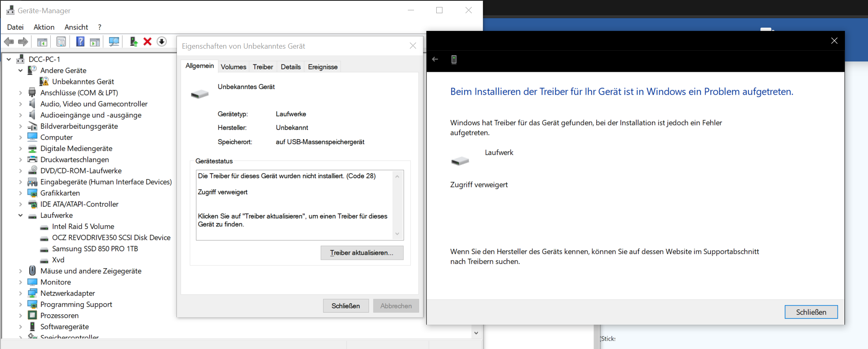Screen dimensions: 868x349
Task: Click the device tree scrollbar down arrow
Action: pos(476,333)
